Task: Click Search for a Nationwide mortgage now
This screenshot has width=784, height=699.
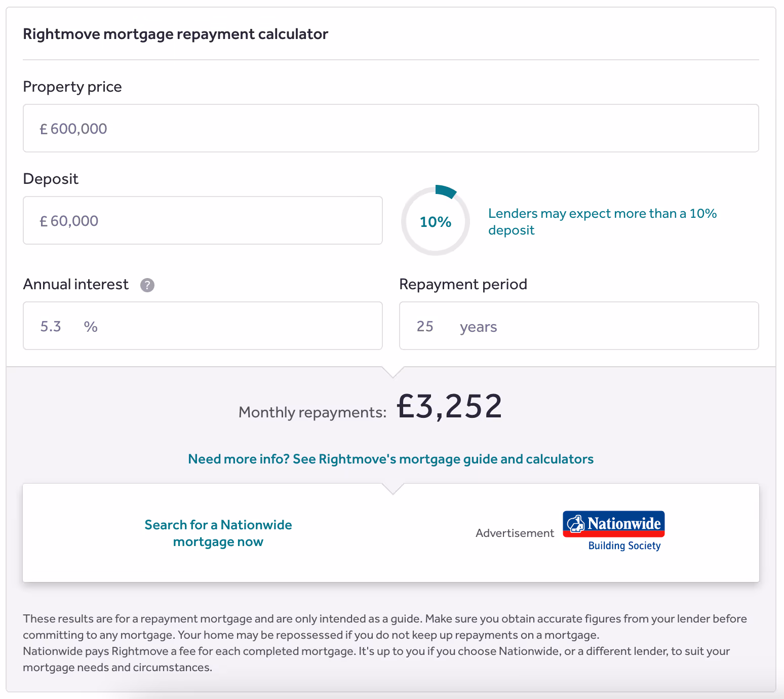Action: coord(218,533)
